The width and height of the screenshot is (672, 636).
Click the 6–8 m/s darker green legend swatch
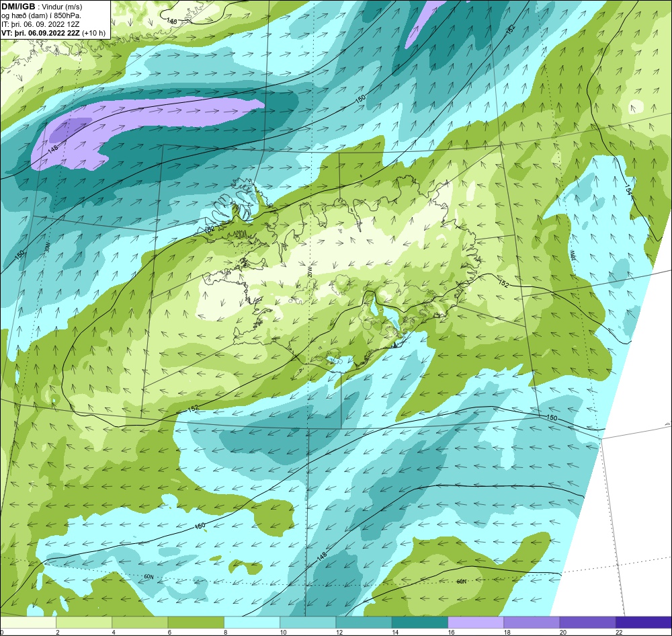(196, 622)
